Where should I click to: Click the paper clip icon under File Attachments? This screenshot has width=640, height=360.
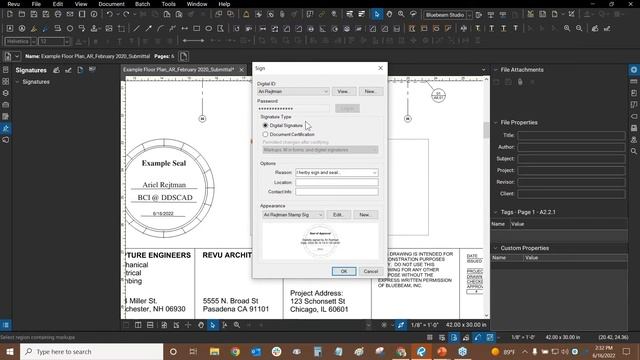click(520, 82)
